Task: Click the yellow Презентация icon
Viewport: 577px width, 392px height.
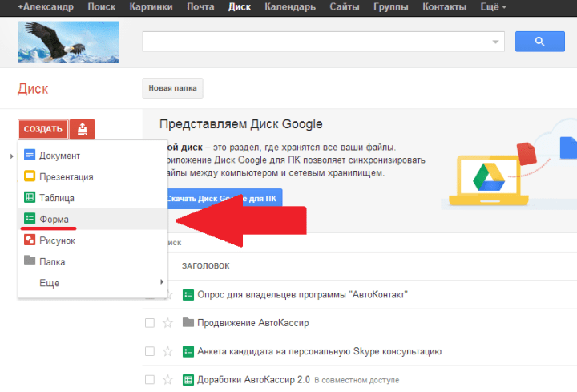Action: [30, 176]
